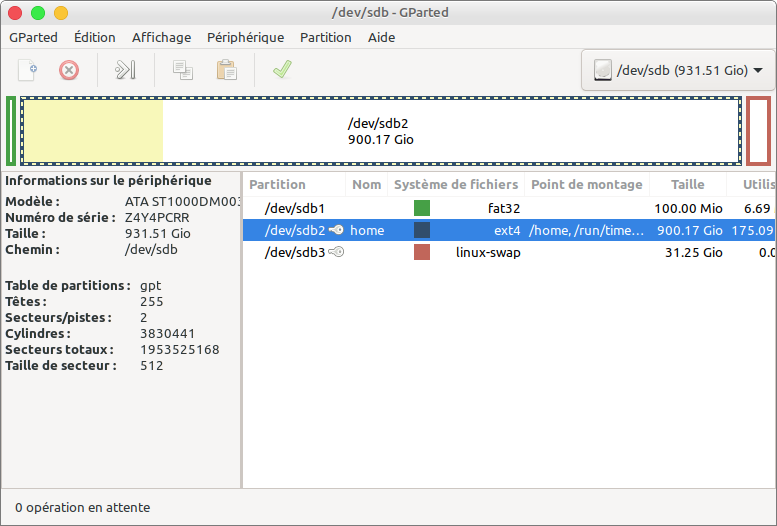Open the Aide menu

point(381,37)
